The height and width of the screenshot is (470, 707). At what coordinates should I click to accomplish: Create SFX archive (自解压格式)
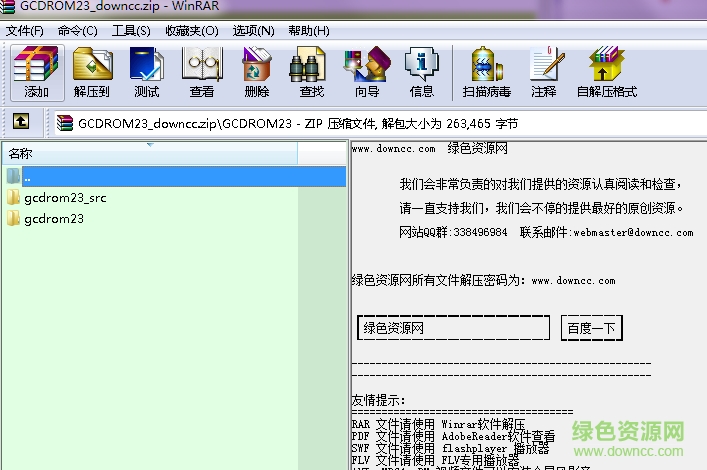pos(607,72)
